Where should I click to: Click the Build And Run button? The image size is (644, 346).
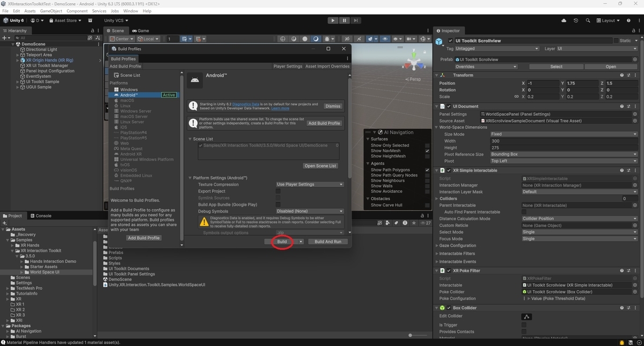[328, 242]
